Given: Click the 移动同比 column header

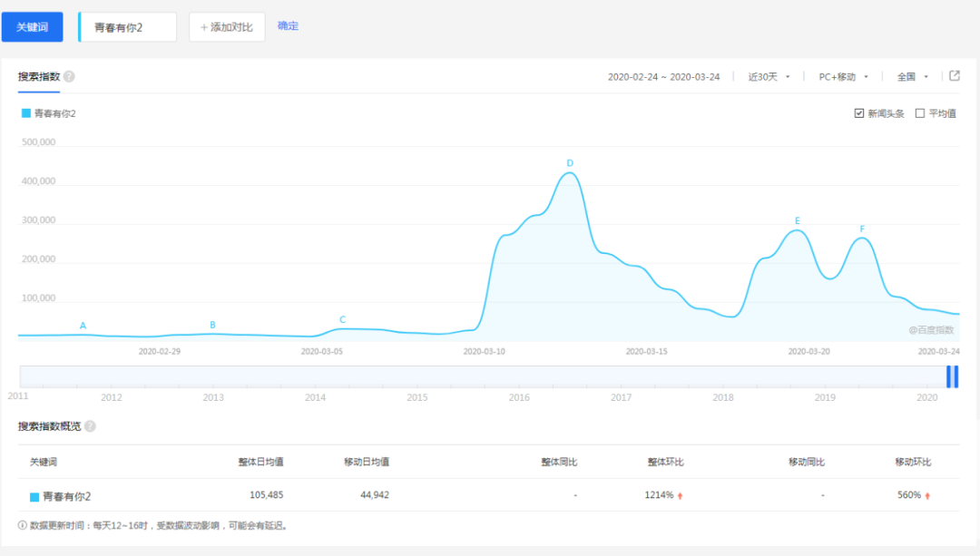Looking at the screenshot, I should coord(807,462).
